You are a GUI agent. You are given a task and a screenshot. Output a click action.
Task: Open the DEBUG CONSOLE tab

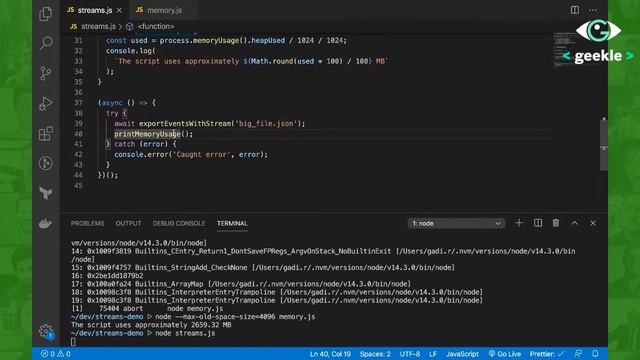click(x=179, y=223)
